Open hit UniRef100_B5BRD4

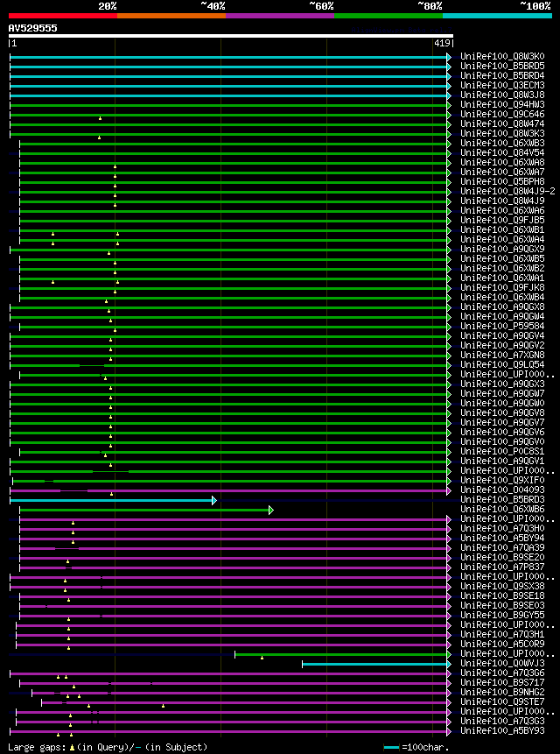coord(502,76)
